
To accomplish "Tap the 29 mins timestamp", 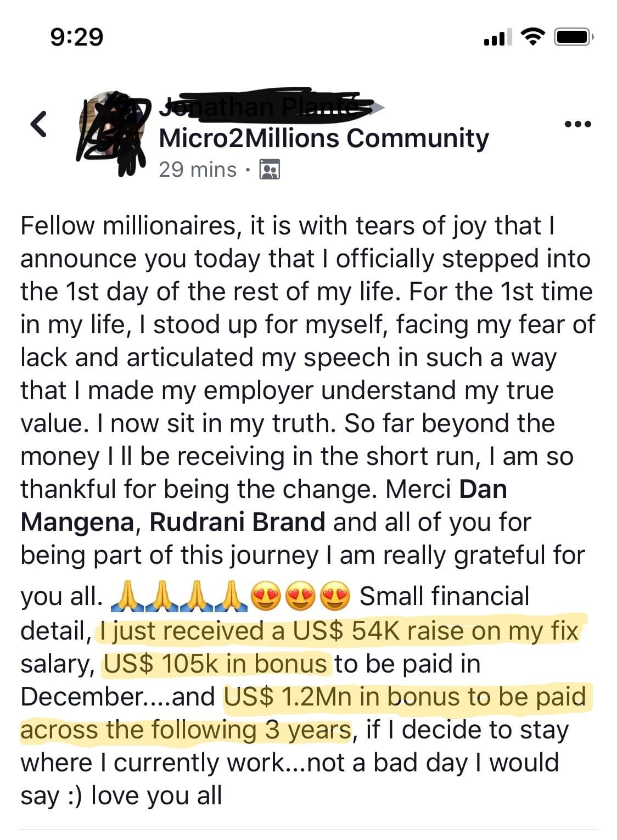I will [198, 170].
